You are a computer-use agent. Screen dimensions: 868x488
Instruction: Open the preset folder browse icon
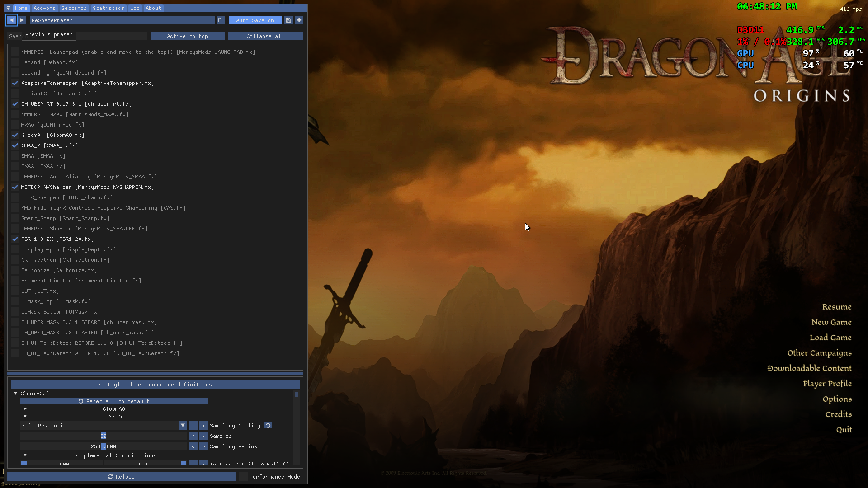pos(221,20)
